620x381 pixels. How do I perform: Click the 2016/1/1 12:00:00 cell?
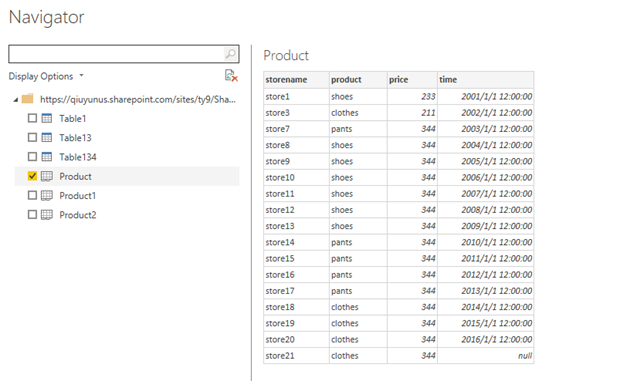[486, 340]
